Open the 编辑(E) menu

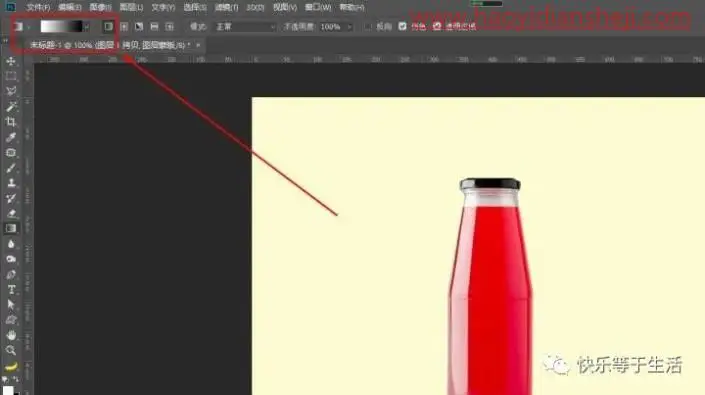coord(70,7)
